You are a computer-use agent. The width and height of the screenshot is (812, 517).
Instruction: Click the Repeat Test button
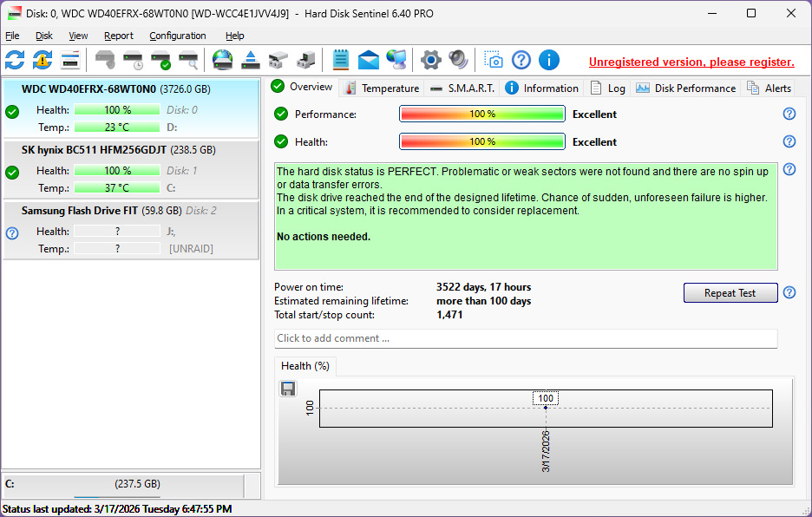point(730,292)
